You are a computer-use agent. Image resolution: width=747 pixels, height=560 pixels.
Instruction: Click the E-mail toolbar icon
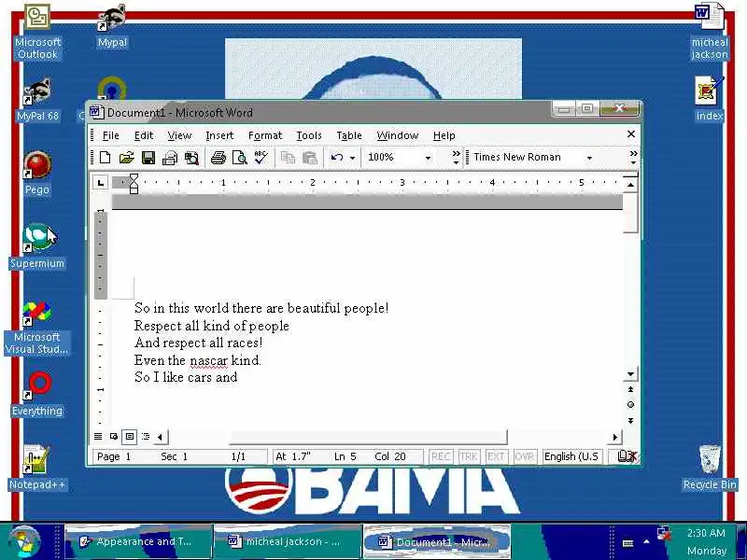click(170, 157)
